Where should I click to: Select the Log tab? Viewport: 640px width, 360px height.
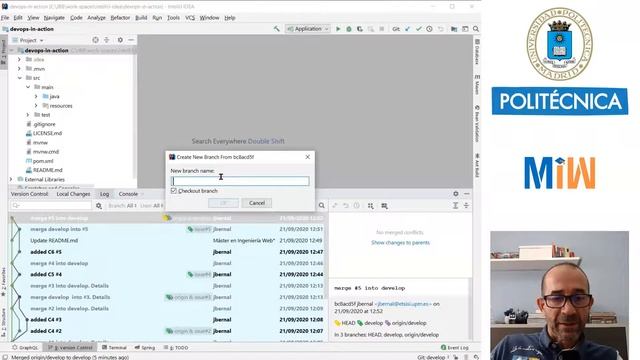(x=104, y=194)
